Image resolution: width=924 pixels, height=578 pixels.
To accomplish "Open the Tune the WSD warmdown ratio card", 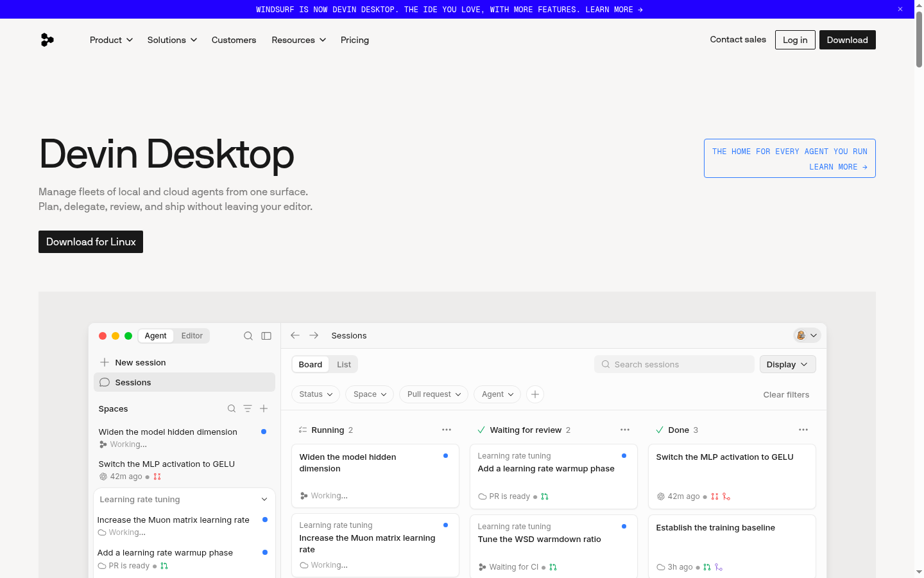I will pos(554,546).
